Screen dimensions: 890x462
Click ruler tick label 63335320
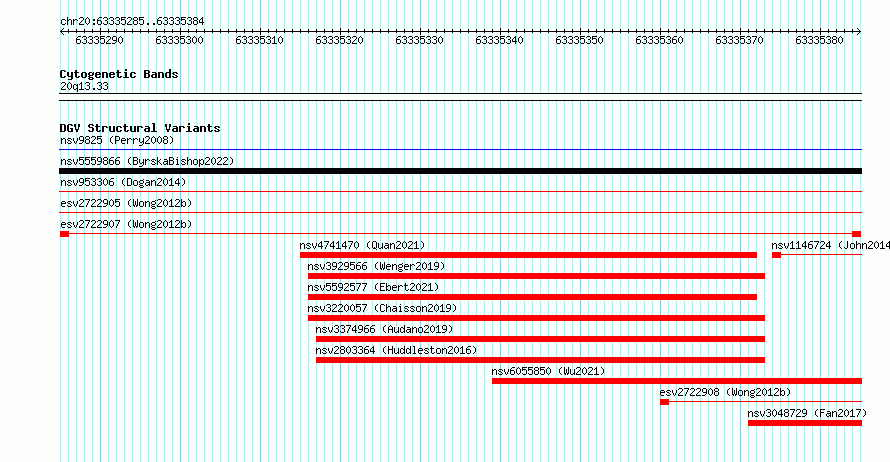point(339,40)
